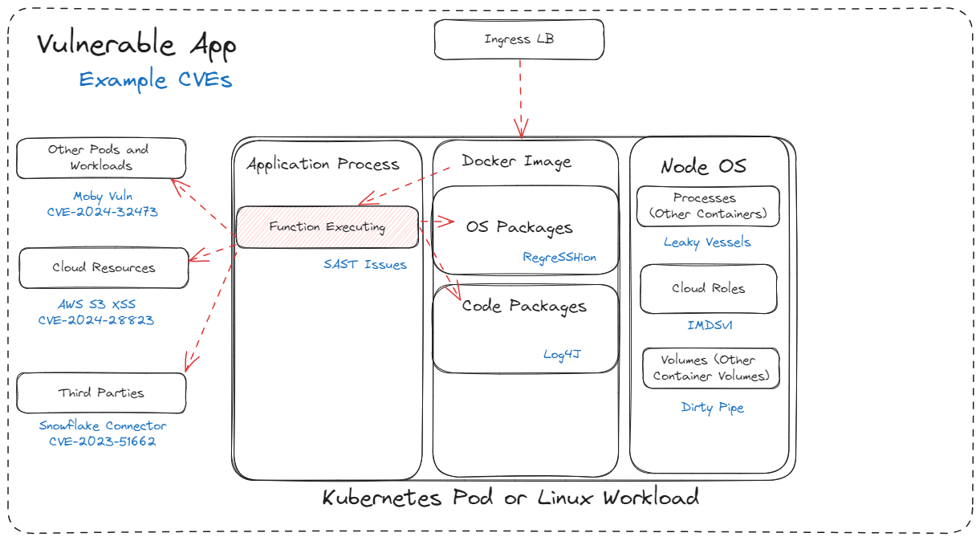Select the IMDSv1 label
980x541 pixels.
[710, 326]
